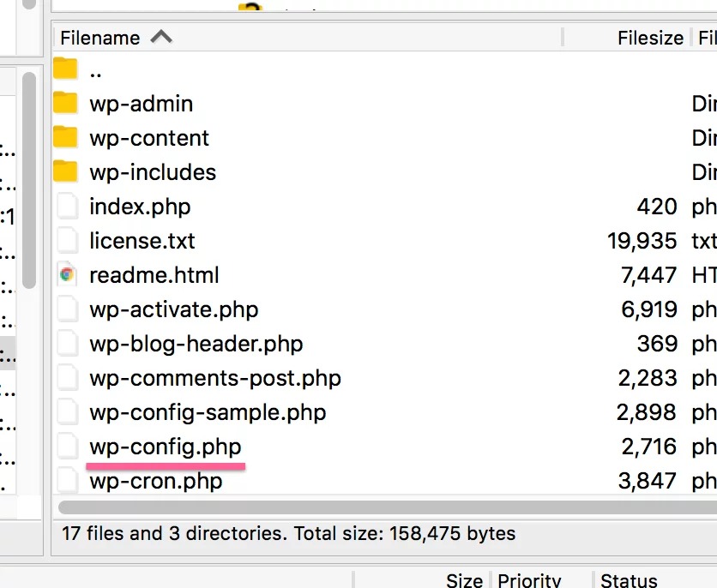Select the wp-cron.php filename
This screenshot has width=717, height=588.
coord(156,481)
